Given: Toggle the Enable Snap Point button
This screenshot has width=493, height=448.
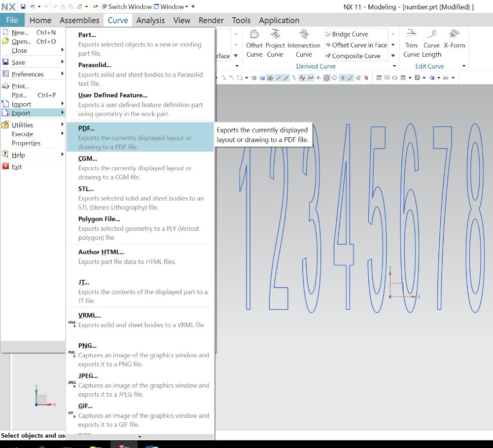Looking at the screenshot, I should point(270,77).
